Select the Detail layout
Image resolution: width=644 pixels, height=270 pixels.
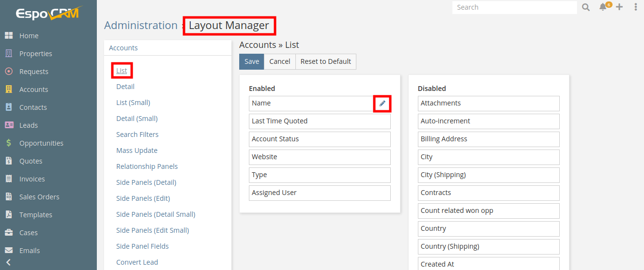coord(125,87)
